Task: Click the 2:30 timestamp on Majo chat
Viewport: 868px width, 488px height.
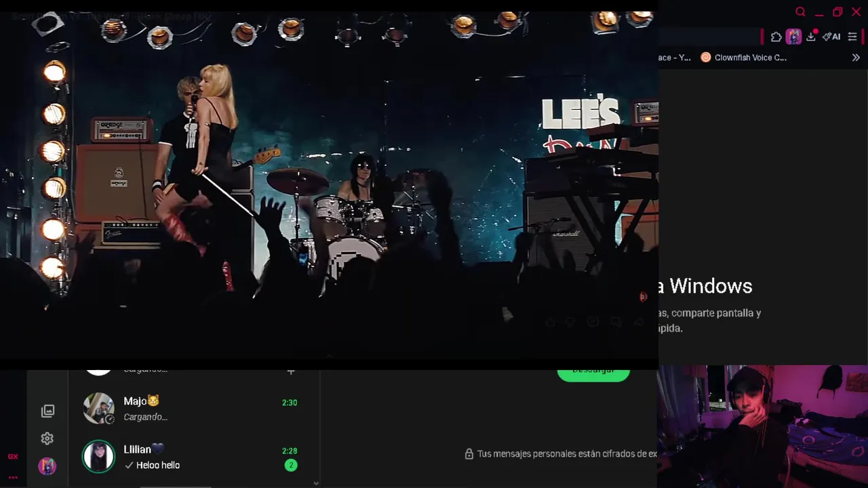Action: coord(290,403)
